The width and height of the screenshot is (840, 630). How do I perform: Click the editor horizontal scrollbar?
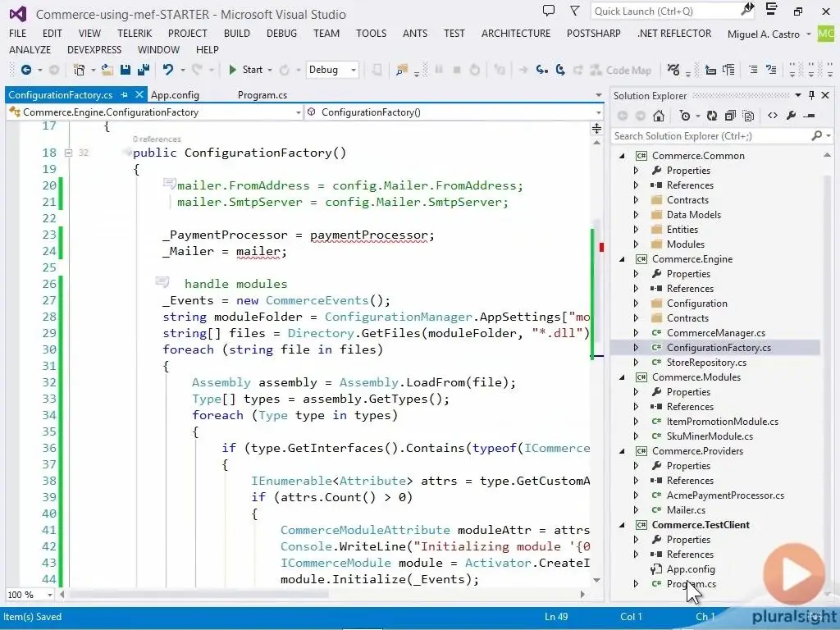tap(199, 594)
